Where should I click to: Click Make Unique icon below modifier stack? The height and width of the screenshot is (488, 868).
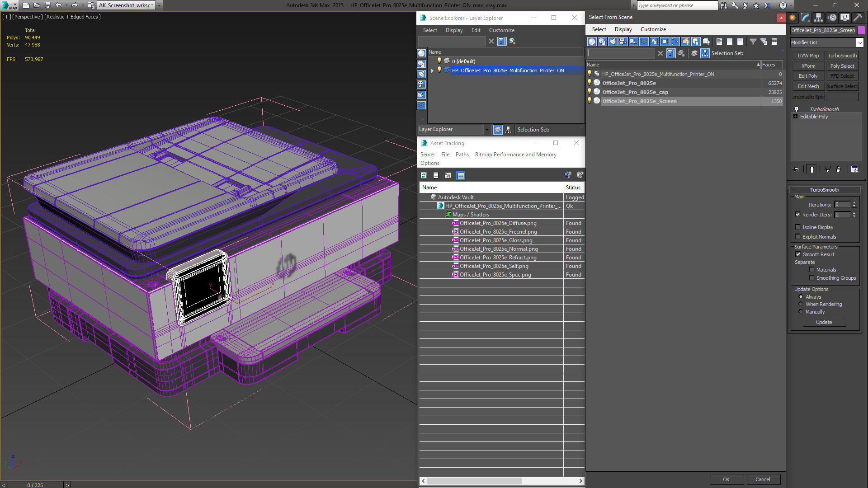(x=827, y=169)
